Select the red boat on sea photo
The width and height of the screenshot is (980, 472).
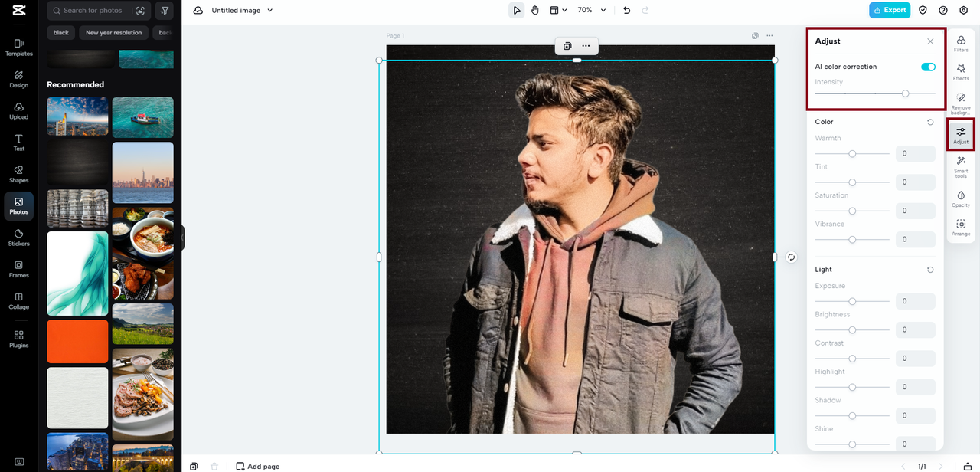click(x=143, y=117)
